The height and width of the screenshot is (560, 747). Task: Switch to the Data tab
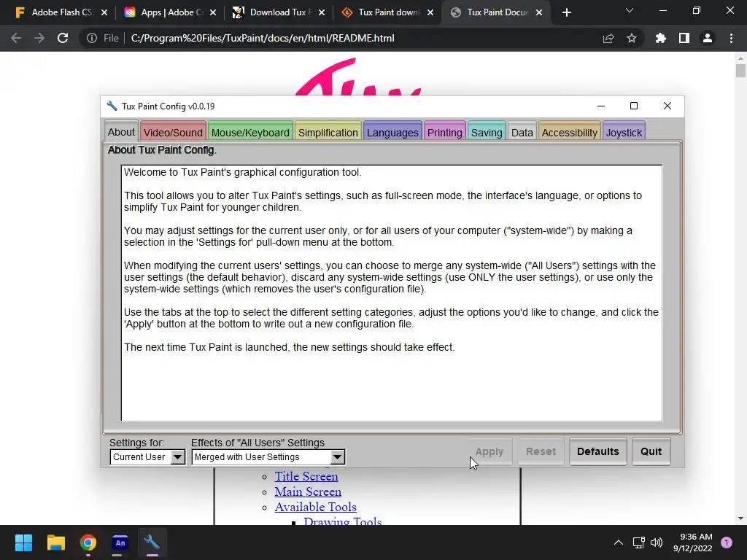click(x=522, y=132)
